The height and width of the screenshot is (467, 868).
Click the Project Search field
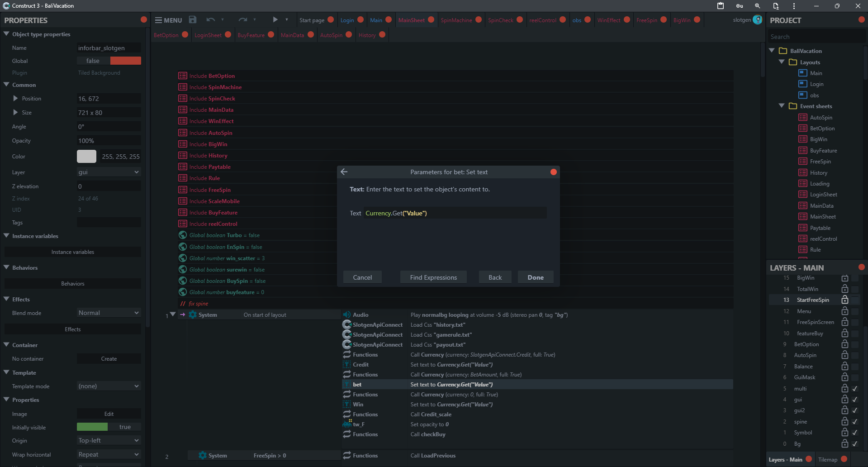pos(816,37)
